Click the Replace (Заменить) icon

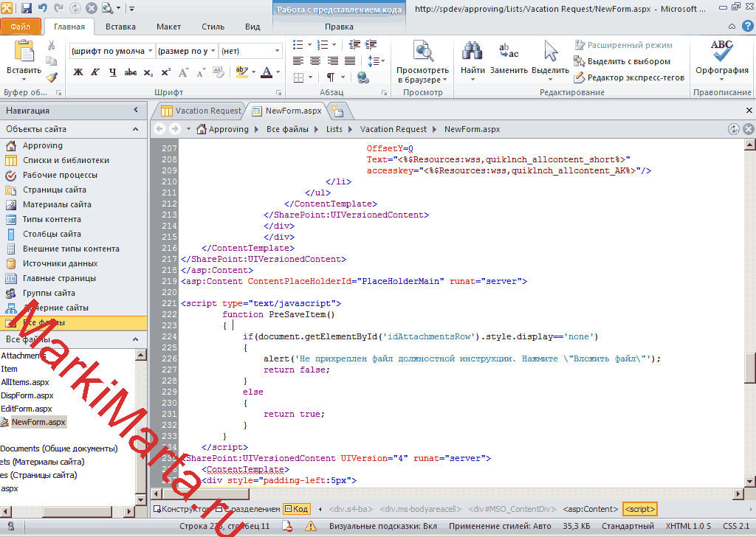pos(509,53)
